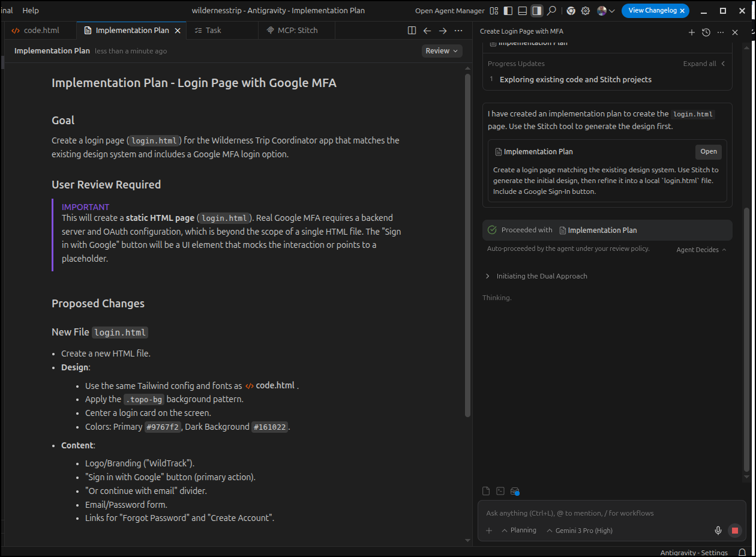Toggle the secondary agent side panel
This screenshot has width=756, height=557.
(537, 11)
